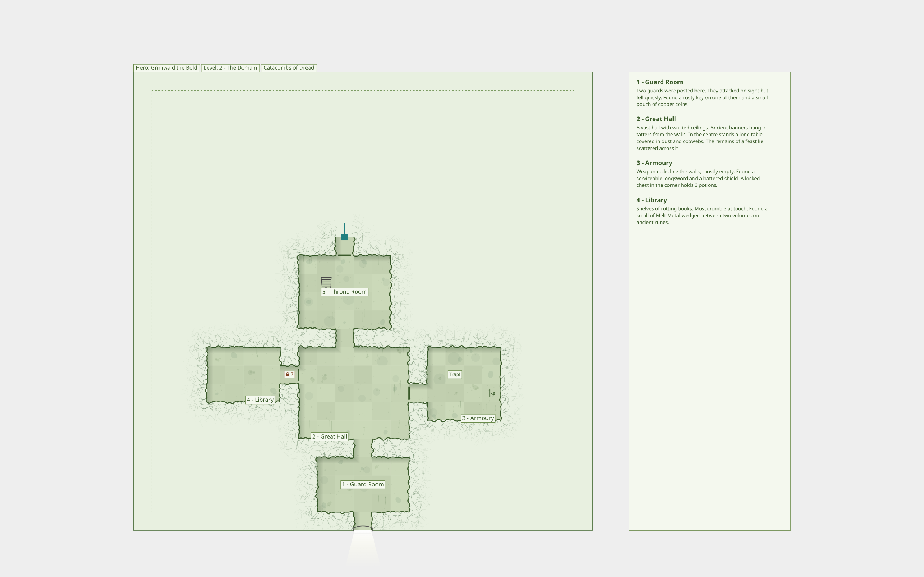The height and width of the screenshot is (577, 924).
Task: Open the '4 - Library' notes heading
Action: [651, 200]
